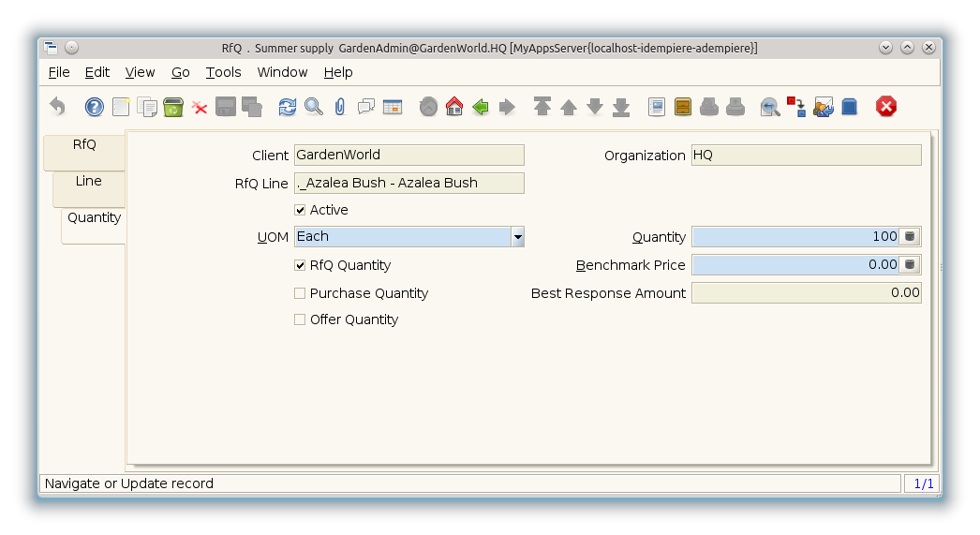Click the Help question mark toolbar icon

[x=95, y=107]
